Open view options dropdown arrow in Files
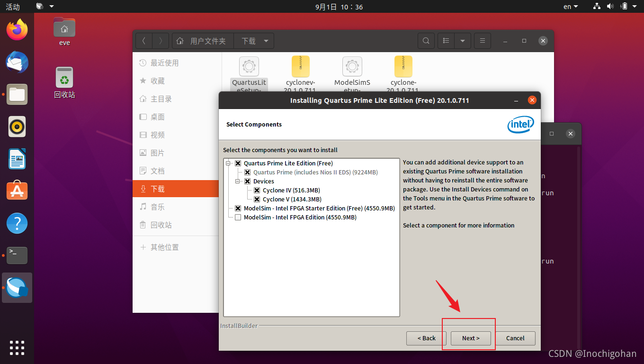Image resolution: width=644 pixels, height=364 pixels. tap(463, 41)
